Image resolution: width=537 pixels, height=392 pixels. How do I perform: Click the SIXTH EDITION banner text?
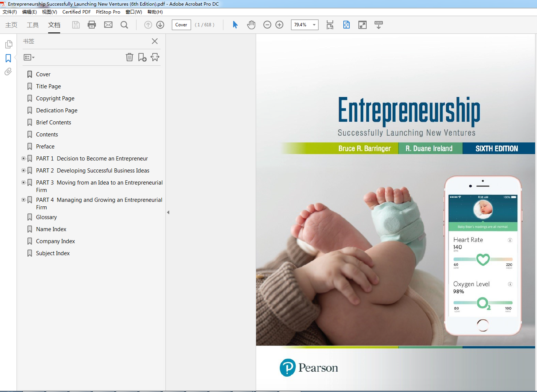click(x=497, y=148)
